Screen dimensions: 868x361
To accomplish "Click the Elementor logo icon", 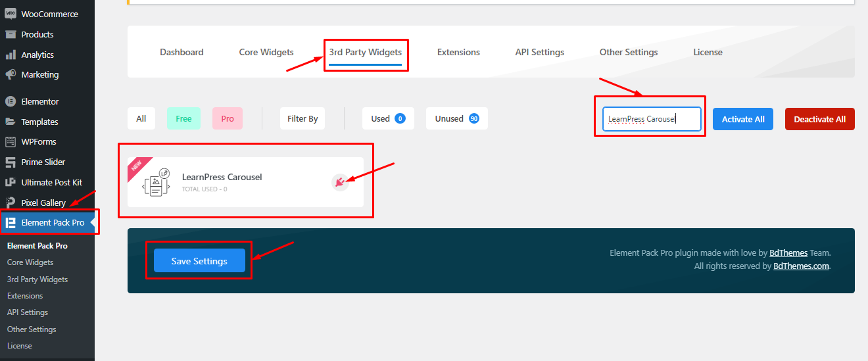I will click(x=11, y=102).
